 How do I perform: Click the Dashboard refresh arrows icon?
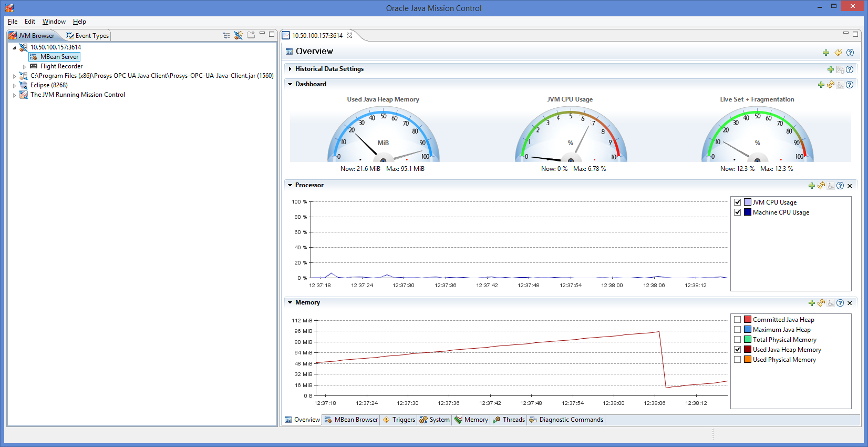pos(831,85)
